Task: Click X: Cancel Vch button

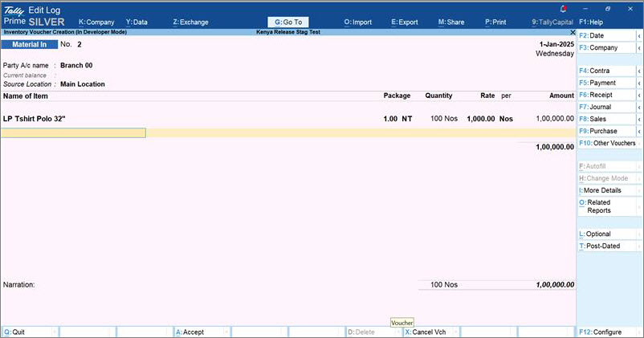Action: (x=430, y=332)
